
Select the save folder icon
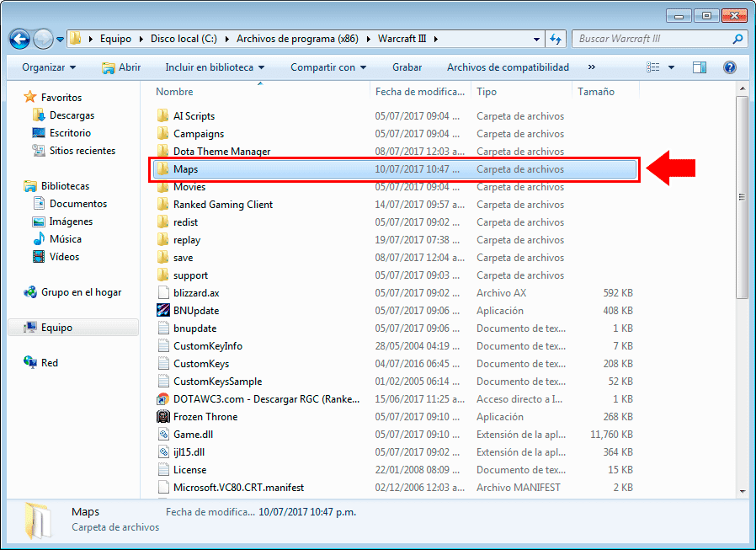[x=163, y=258]
